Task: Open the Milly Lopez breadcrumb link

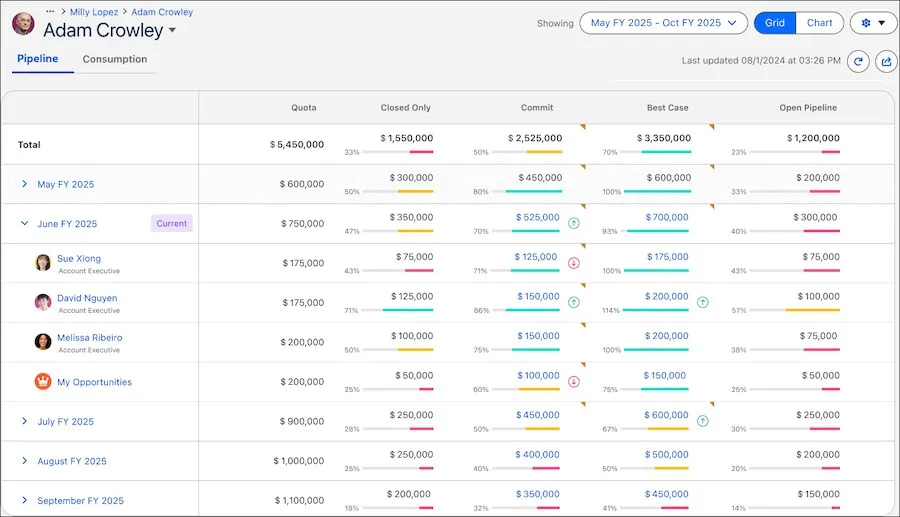Action: pos(95,12)
